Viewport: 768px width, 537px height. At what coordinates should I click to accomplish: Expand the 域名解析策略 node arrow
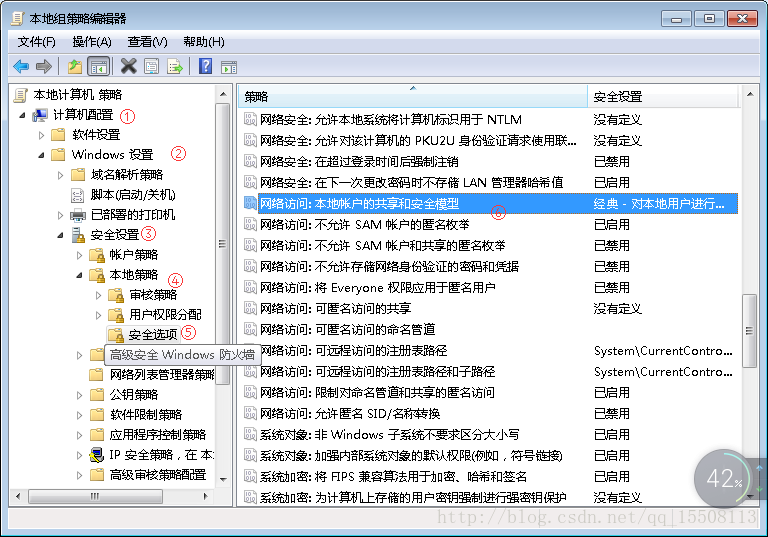(60, 175)
